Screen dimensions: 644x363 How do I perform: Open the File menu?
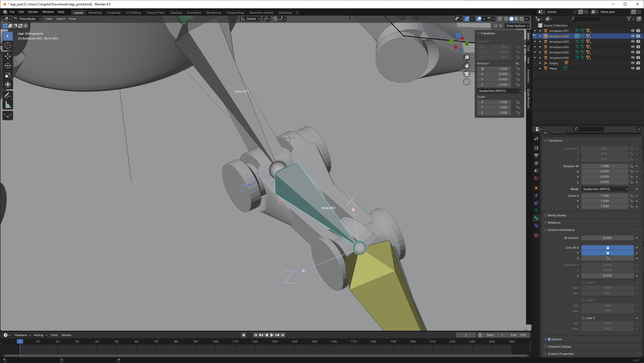pos(12,12)
